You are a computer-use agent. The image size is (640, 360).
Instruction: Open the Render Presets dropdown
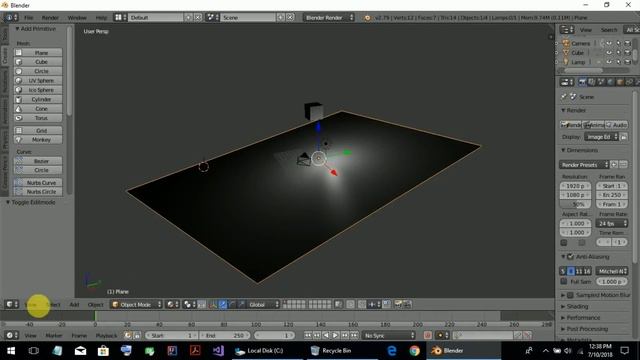pos(584,165)
